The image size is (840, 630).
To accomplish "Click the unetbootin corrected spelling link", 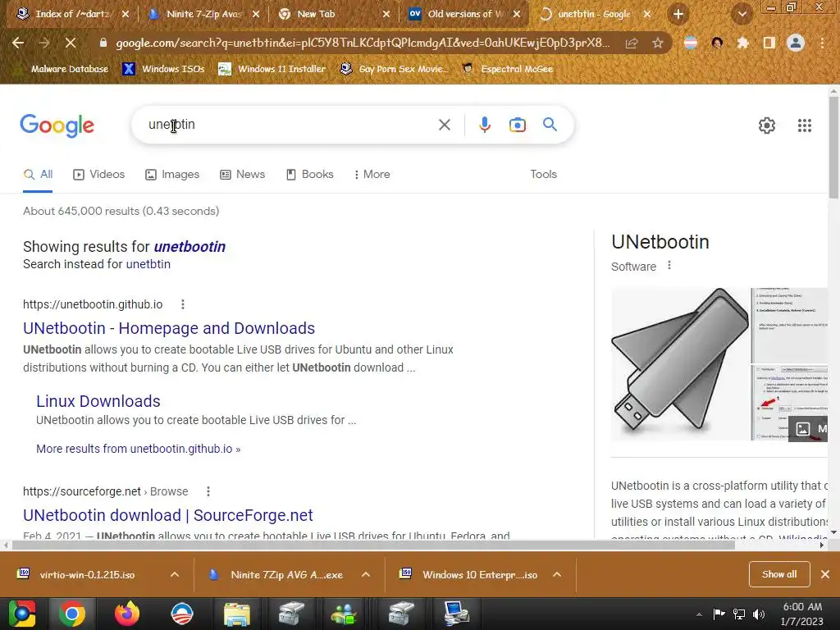I will coord(189,246).
